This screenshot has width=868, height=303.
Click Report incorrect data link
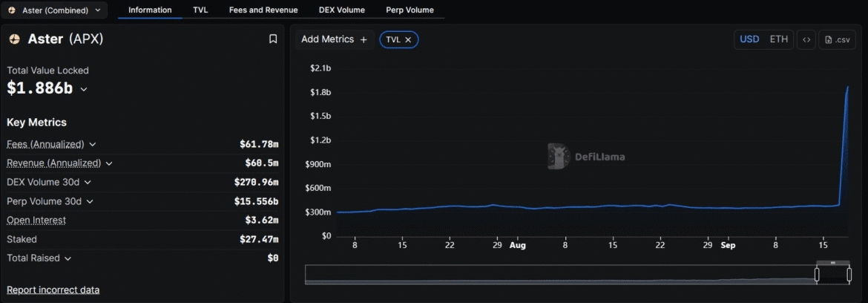click(x=53, y=290)
